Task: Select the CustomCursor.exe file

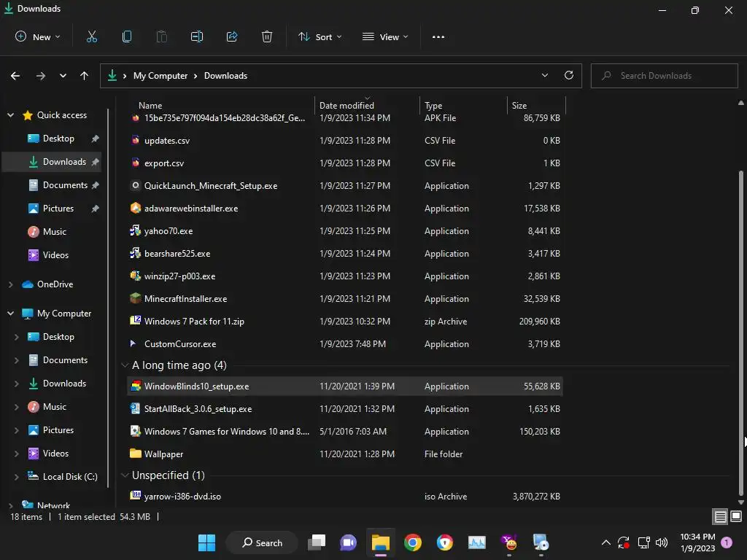Action: [345, 344]
